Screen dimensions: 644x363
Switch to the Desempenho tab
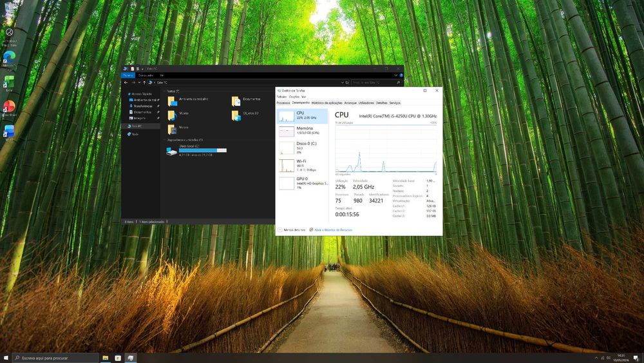[301, 103]
